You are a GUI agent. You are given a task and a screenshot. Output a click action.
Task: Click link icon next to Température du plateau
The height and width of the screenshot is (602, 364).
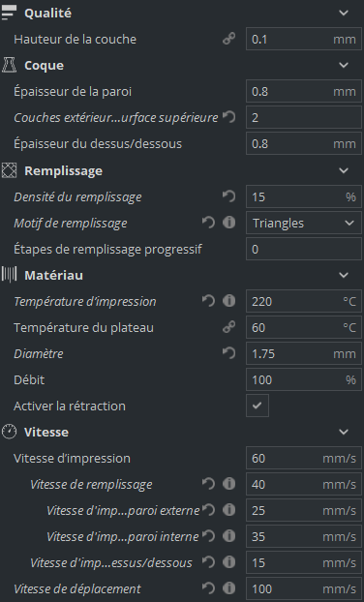point(228,327)
